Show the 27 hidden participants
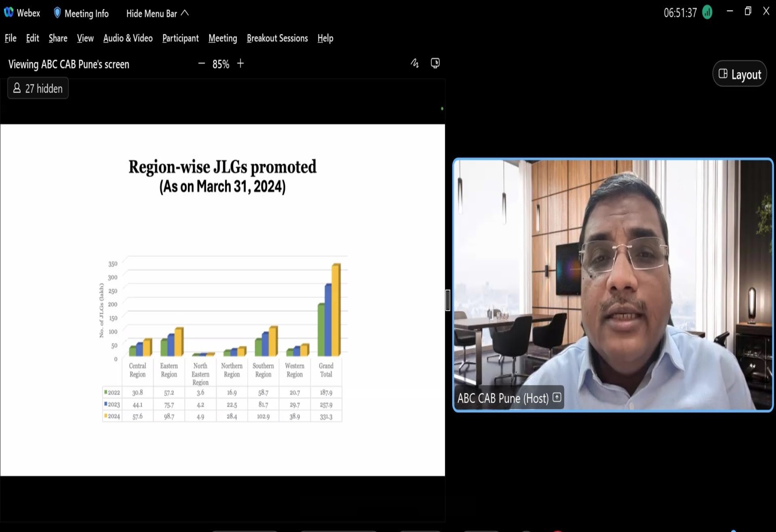The image size is (776, 532). 38,88
